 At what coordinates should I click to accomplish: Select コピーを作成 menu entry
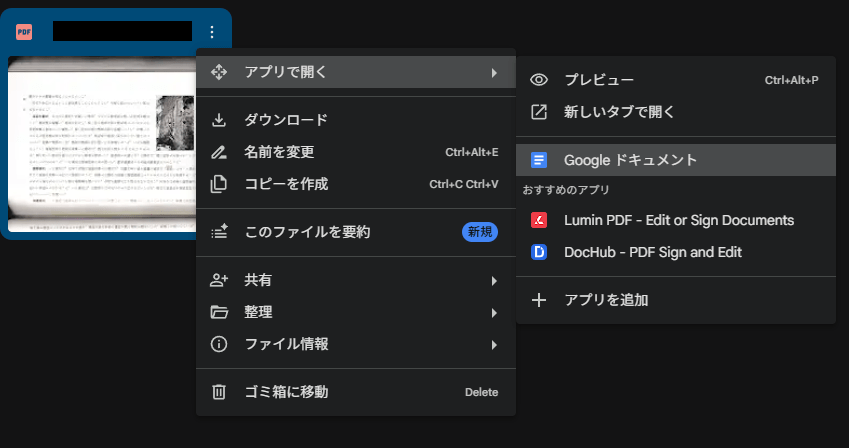(356, 184)
